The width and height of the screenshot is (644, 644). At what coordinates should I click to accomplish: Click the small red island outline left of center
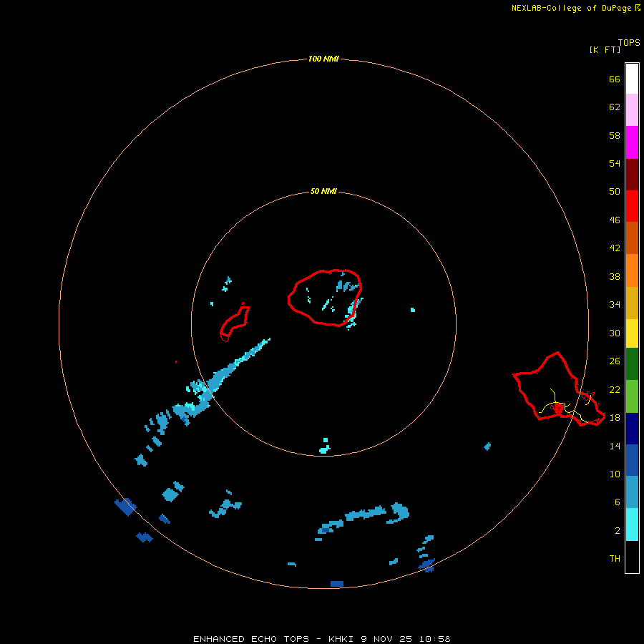point(235,323)
